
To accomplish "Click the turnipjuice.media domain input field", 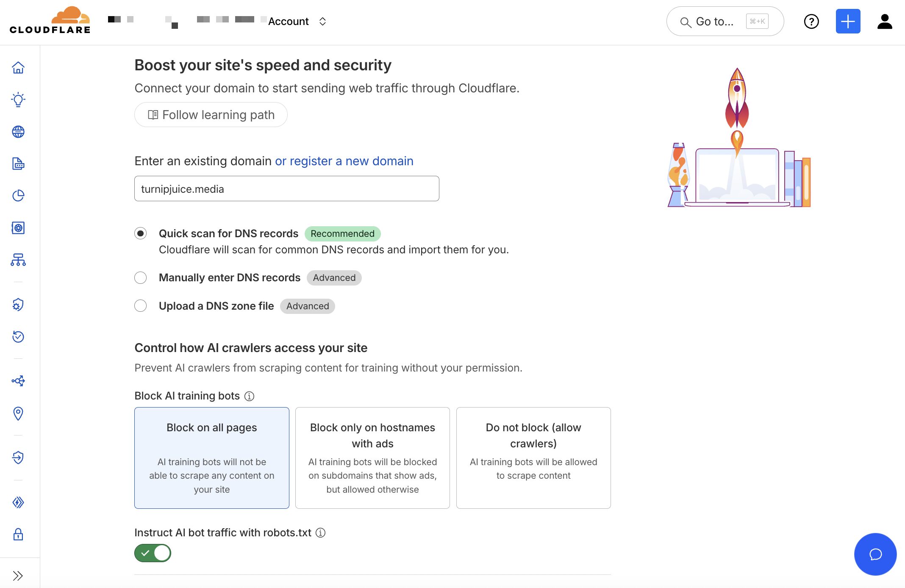I will [286, 189].
